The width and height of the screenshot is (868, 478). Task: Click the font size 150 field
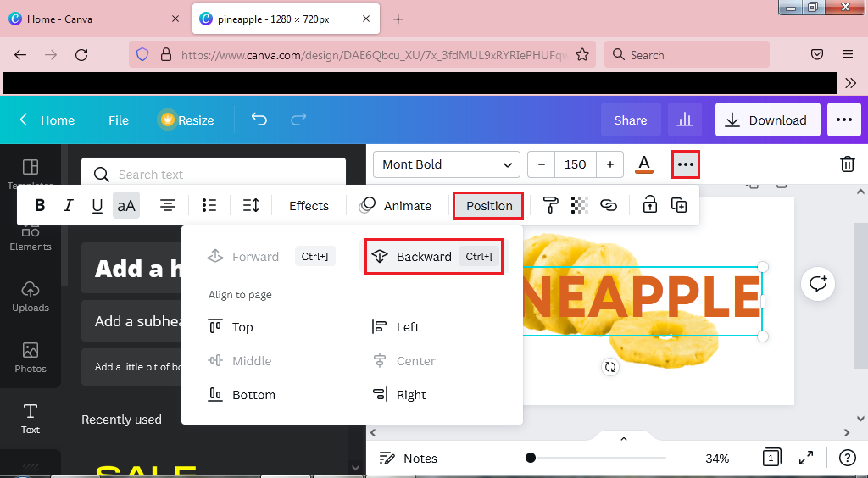click(x=576, y=164)
